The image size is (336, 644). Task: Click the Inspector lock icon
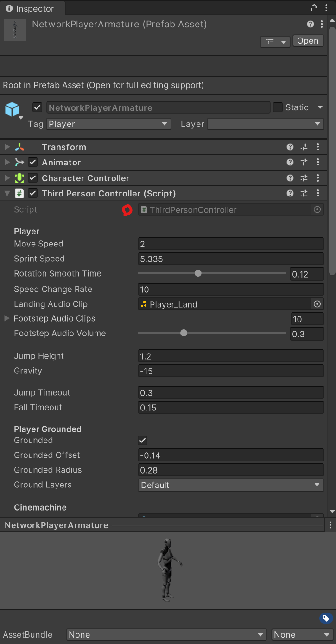(314, 7)
